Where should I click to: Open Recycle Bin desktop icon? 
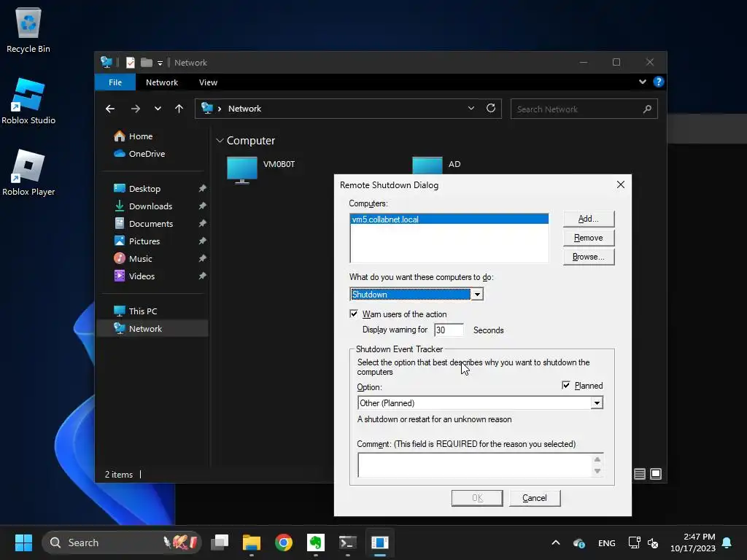point(28,29)
